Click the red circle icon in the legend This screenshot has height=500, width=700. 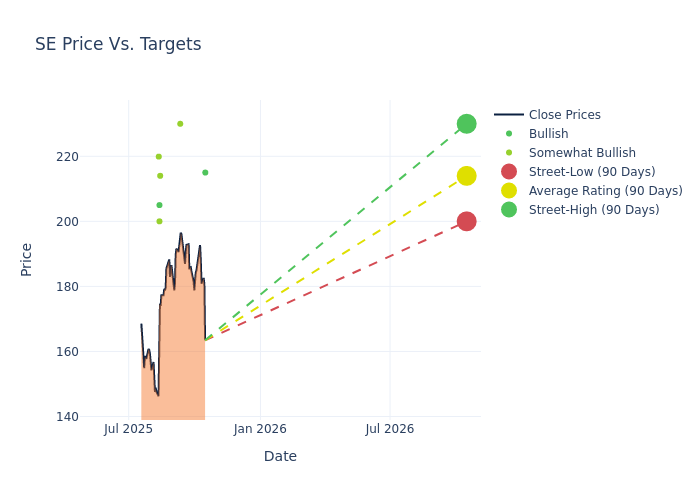pos(509,172)
